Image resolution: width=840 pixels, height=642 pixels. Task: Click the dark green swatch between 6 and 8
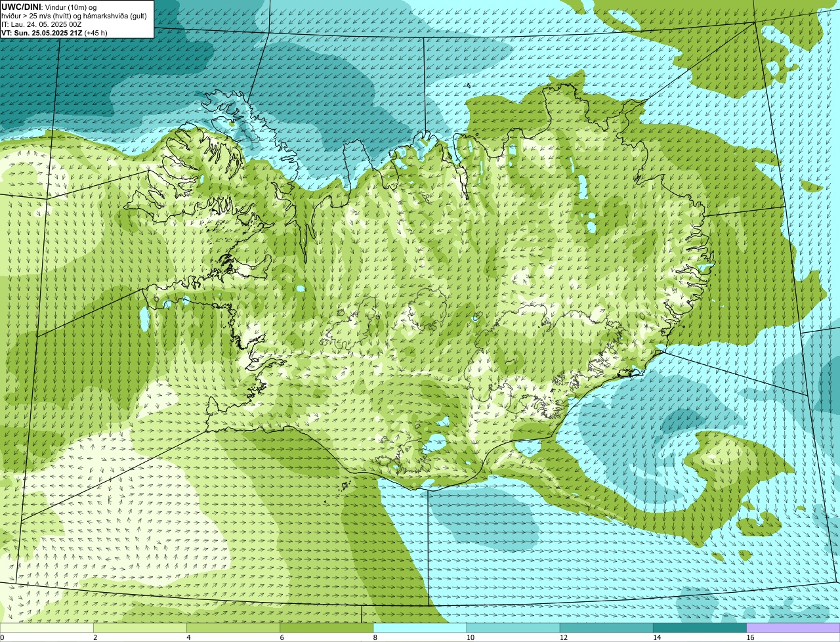tap(327, 628)
